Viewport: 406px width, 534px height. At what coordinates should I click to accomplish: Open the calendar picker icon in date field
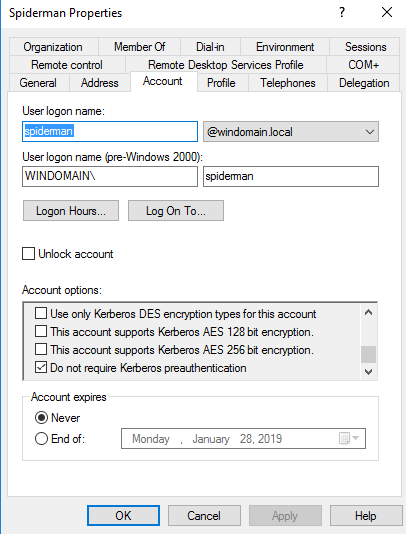pos(349,438)
